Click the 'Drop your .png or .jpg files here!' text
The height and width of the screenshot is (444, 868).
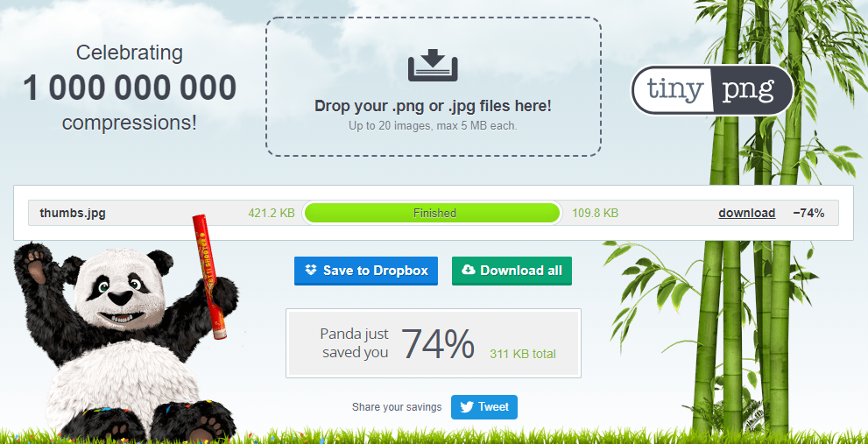[x=433, y=106]
